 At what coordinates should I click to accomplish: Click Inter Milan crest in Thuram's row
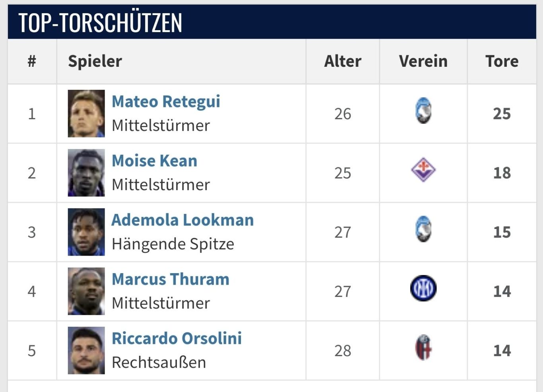click(x=423, y=288)
